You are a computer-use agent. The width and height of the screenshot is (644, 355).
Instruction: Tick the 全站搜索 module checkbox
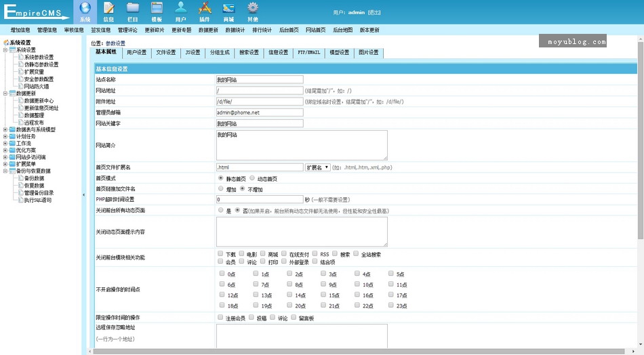pyautogui.click(x=356, y=253)
